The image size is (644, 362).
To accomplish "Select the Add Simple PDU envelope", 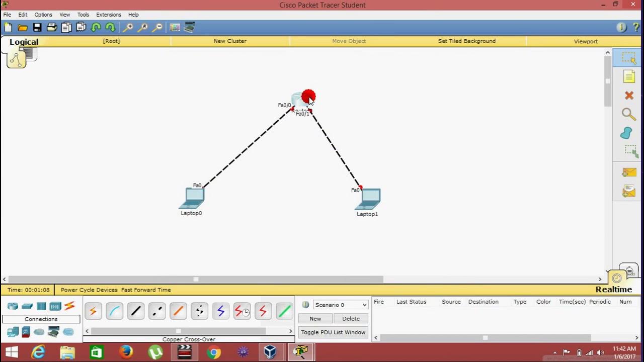I will 629,172.
